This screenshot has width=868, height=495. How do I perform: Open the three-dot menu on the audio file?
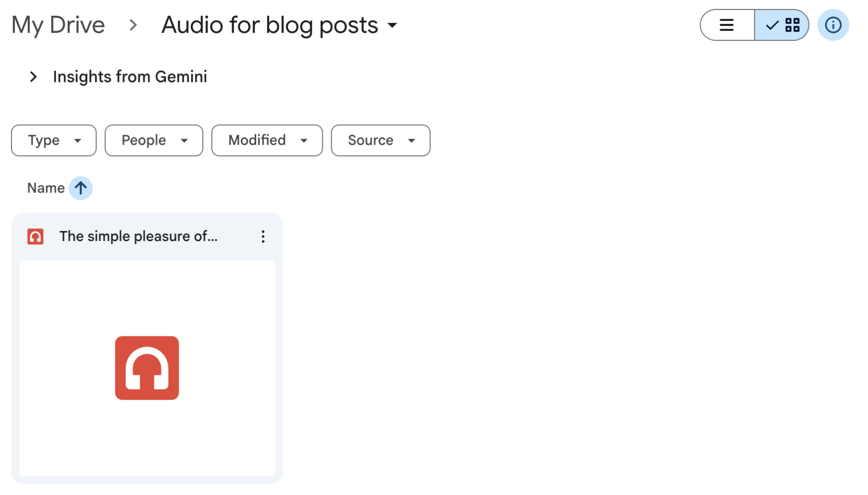coord(263,237)
